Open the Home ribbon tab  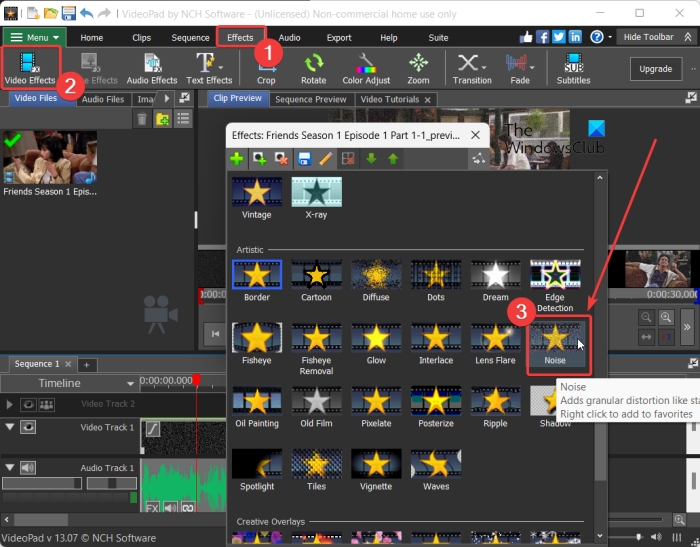pos(92,38)
